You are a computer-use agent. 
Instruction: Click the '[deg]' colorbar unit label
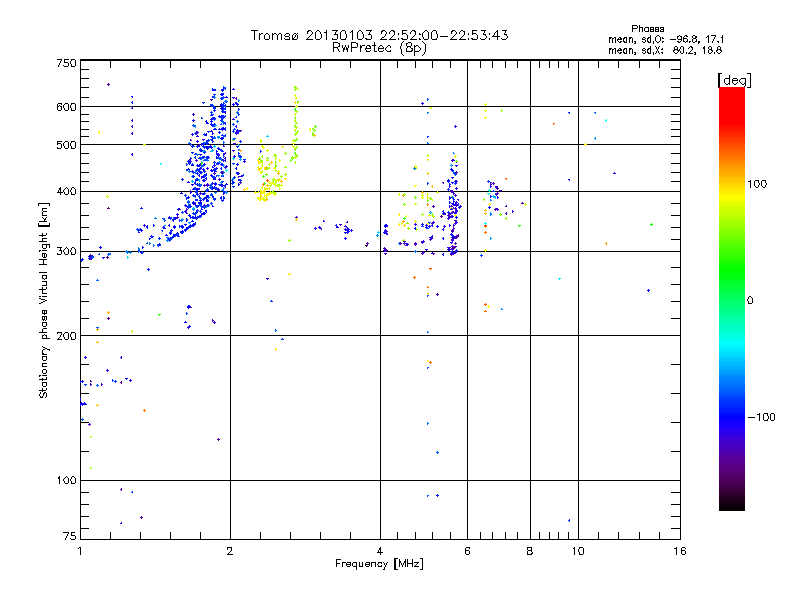[x=734, y=80]
